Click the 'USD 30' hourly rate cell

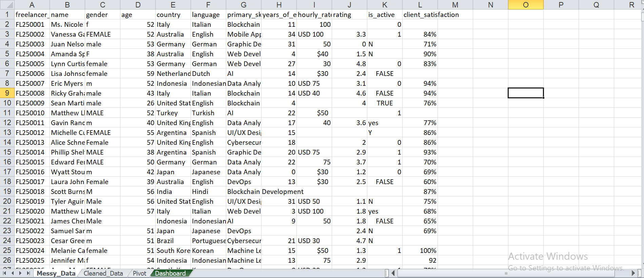314,241
